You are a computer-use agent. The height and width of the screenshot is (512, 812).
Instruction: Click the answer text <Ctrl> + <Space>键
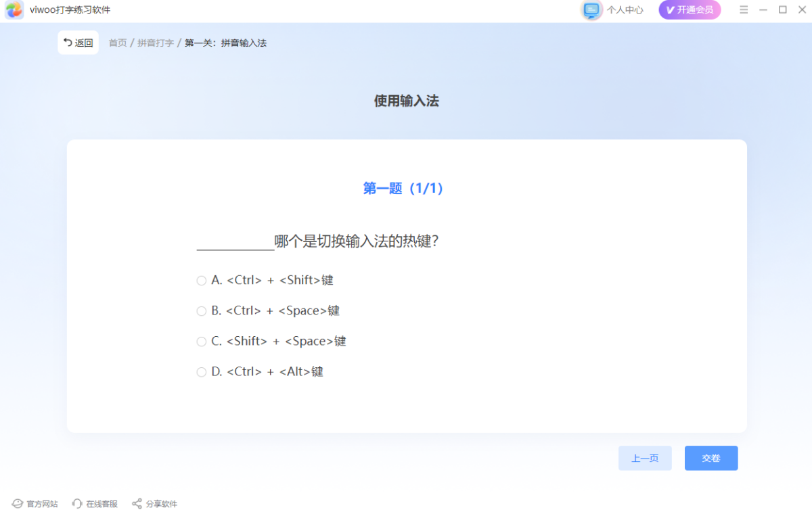283,310
